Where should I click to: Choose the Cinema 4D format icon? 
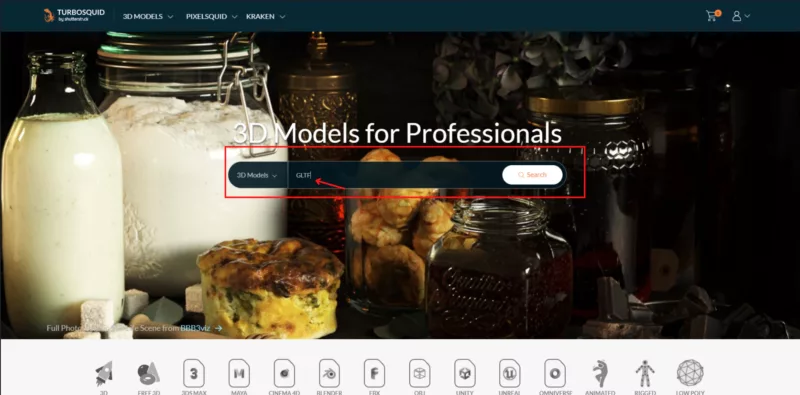[284, 374]
